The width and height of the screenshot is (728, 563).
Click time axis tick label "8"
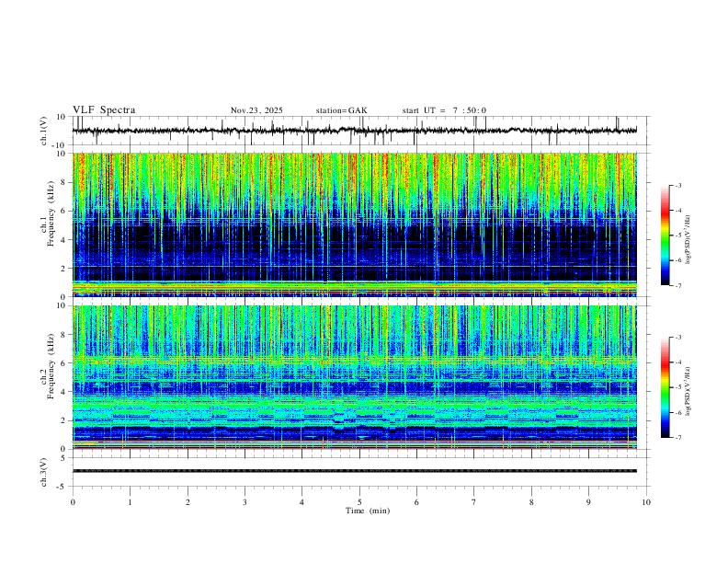(531, 502)
